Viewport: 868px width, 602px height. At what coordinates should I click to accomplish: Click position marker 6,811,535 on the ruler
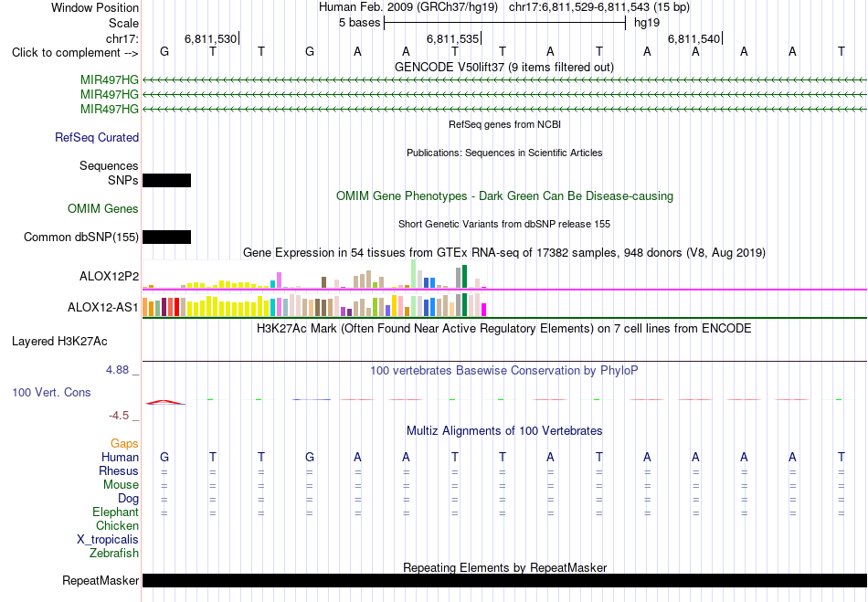tap(453, 38)
